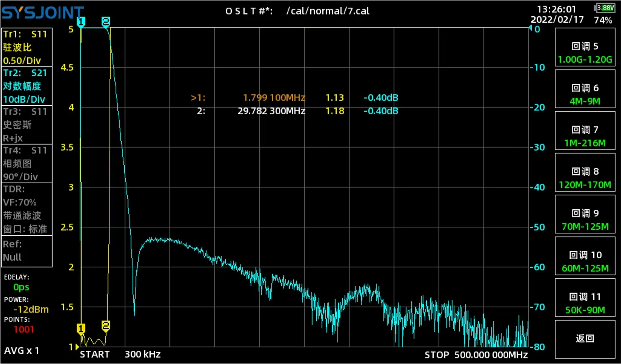The height and width of the screenshot is (364, 621).
Task: Click yellow marker 1 on the SWR trace
Action: pos(81,328)
